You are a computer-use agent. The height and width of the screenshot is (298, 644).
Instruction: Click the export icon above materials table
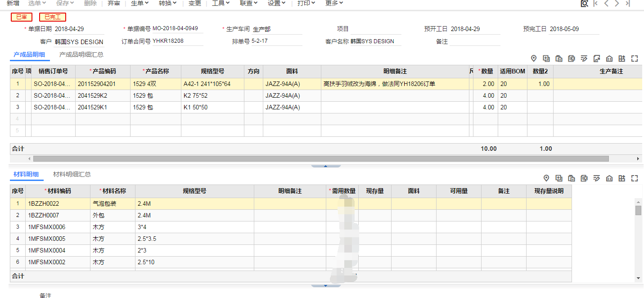click(622, 178)
